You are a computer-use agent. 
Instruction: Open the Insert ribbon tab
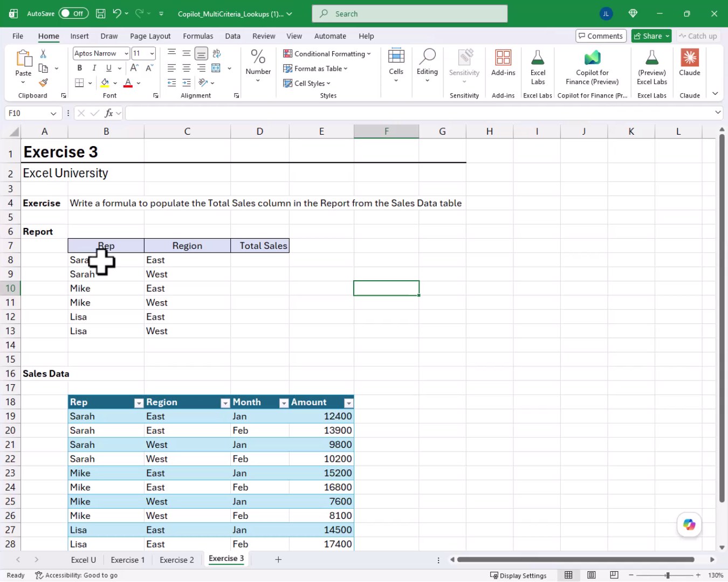(79, 36)
